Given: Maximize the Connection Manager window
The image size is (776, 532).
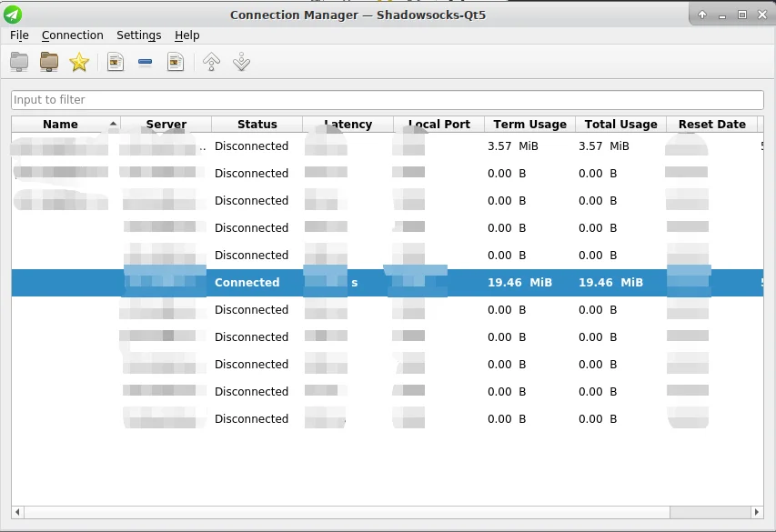Looking at the screenshot, I should [x=741, y=15].
